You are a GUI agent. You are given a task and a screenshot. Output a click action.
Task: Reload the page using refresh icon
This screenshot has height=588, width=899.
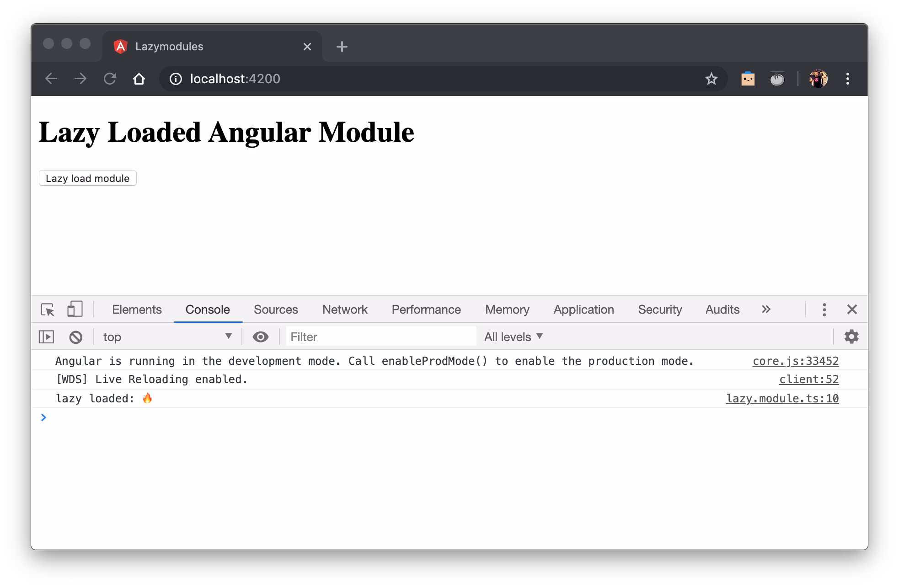point(110,79)
